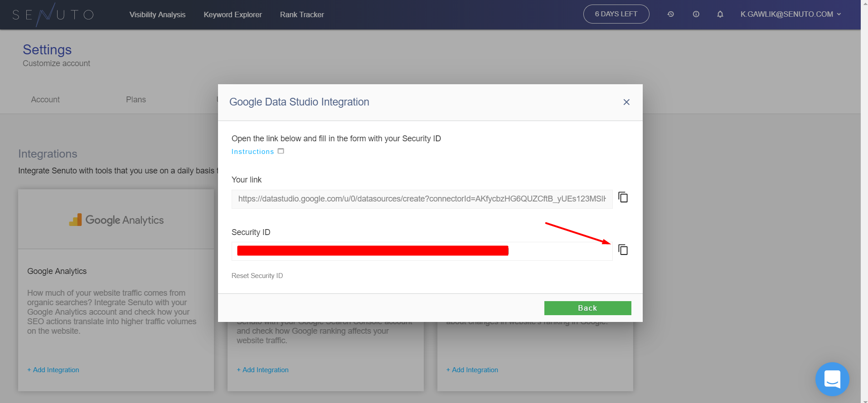Click the Settings page heading
The width and height of the screenshot is (868, 403).
point(47,50)
